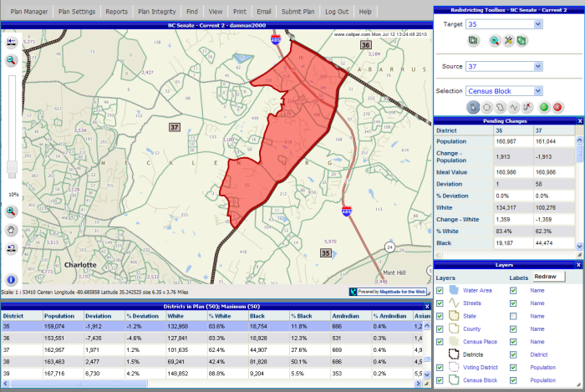Click the red cancel pending changes icon
The image size is (585, 392).
[557, 107]
